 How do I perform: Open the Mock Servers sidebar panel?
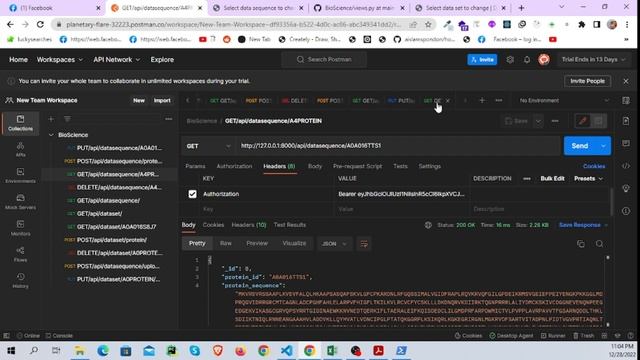point(20,202)
